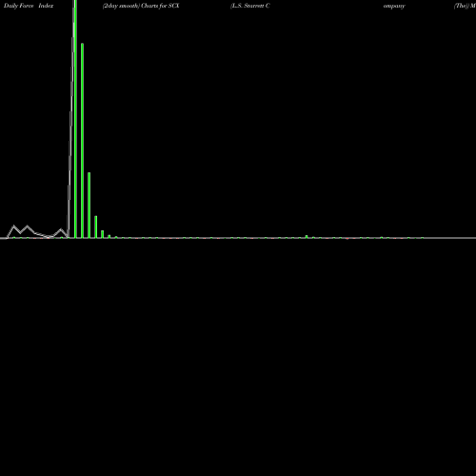The width and height of the screenshot is (476, 476).
Task: Click the tallest green force index bar
Action: (75, 119)
